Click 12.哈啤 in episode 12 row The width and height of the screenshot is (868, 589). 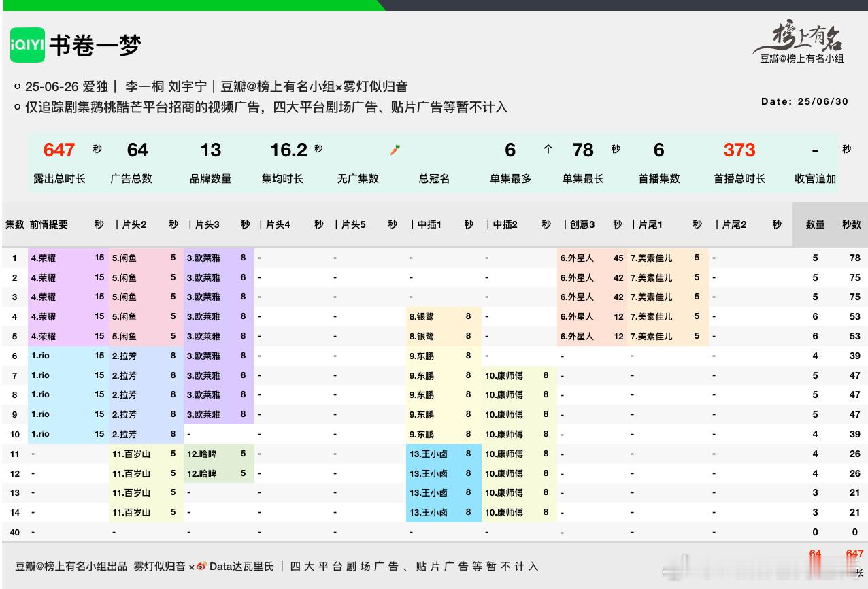pos(201,473)
